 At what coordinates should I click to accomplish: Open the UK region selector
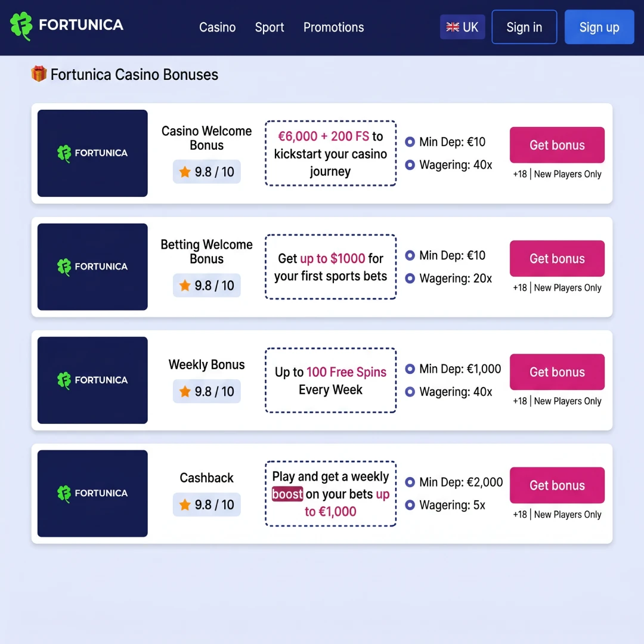pyautogui.click(x=463, y=27)
